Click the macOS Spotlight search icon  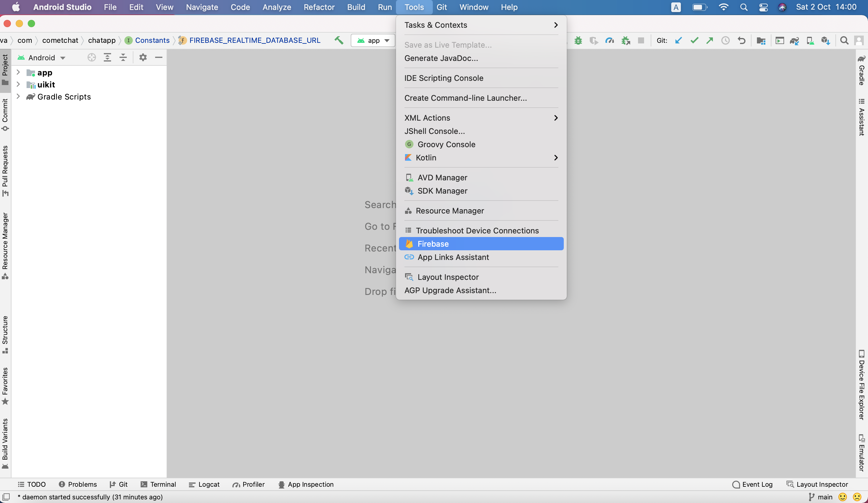[x=744, y=7]
